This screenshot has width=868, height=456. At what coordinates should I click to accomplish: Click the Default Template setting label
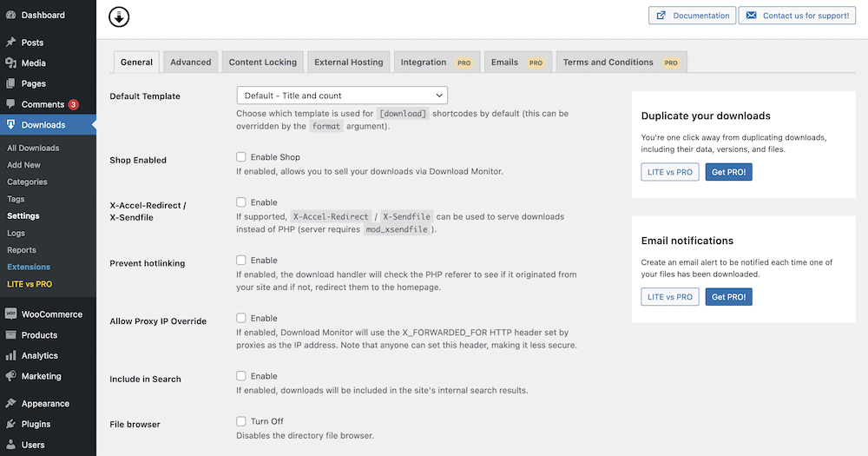pos(145,96)
